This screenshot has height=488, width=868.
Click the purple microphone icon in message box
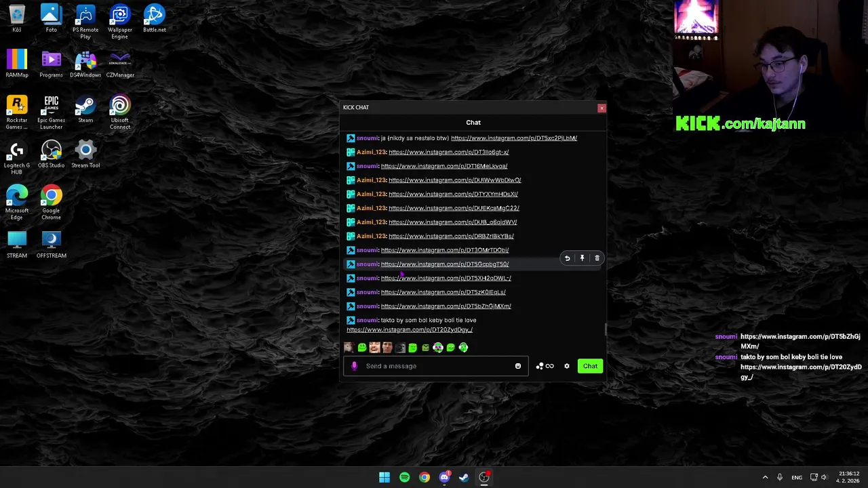pyautogui.click(x=354, y=366)
